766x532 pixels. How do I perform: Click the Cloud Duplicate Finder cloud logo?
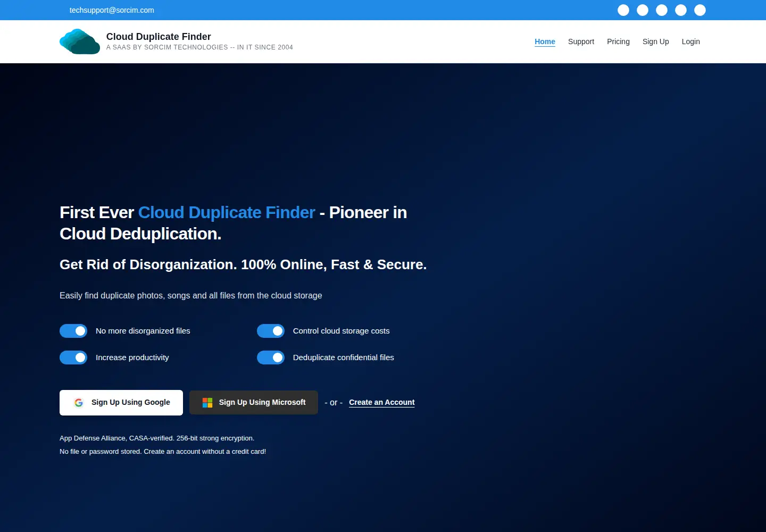80,41
